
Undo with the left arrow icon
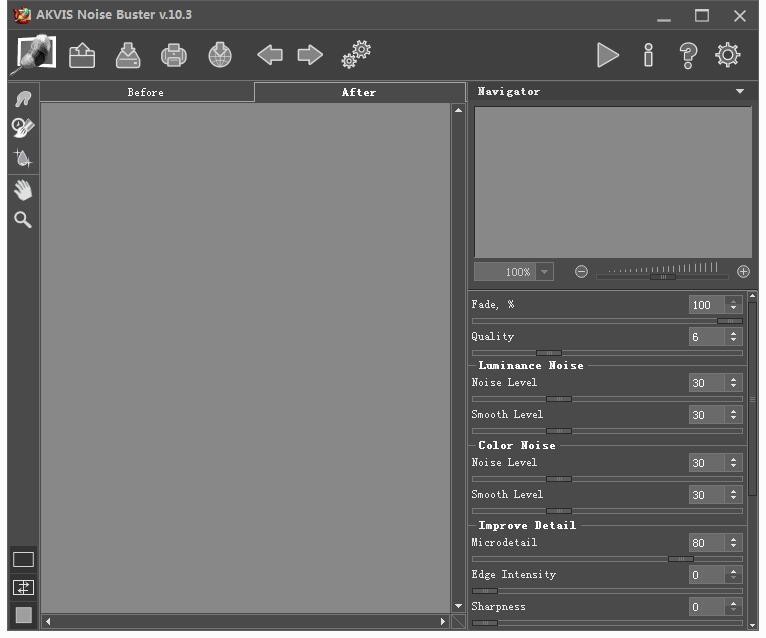coord(270,55)
